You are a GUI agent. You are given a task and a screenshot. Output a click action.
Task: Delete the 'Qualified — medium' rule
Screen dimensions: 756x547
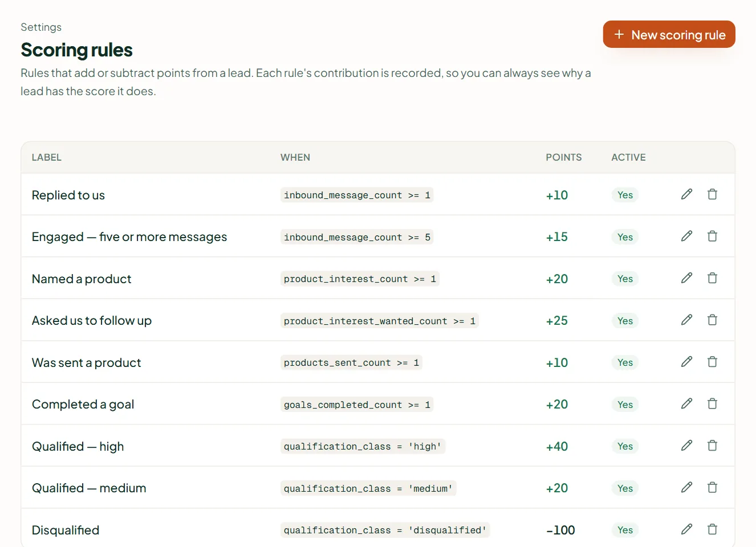[712, 487]
